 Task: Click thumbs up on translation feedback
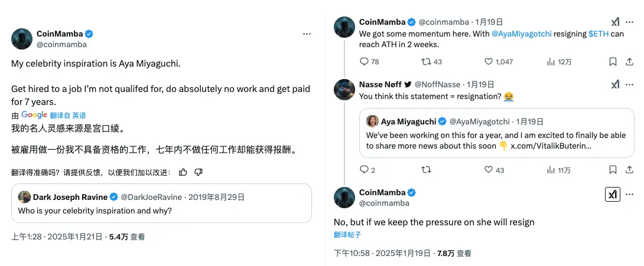[183, 172]
